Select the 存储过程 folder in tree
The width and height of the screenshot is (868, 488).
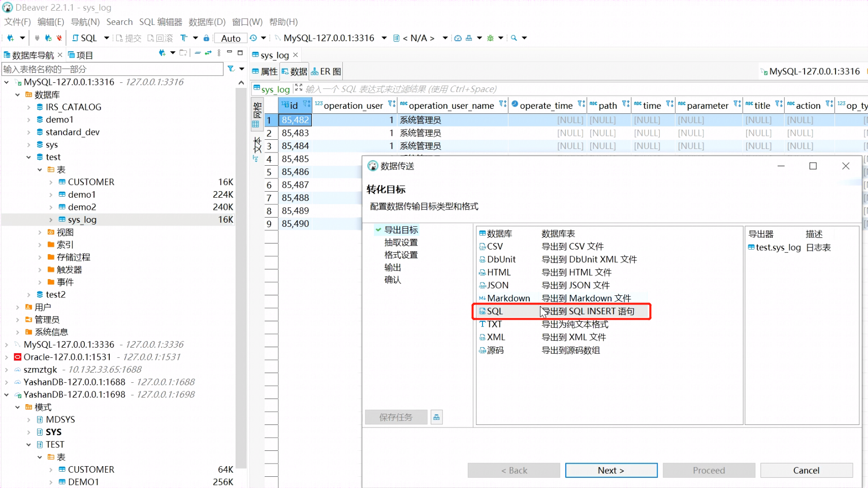[73, 257]
